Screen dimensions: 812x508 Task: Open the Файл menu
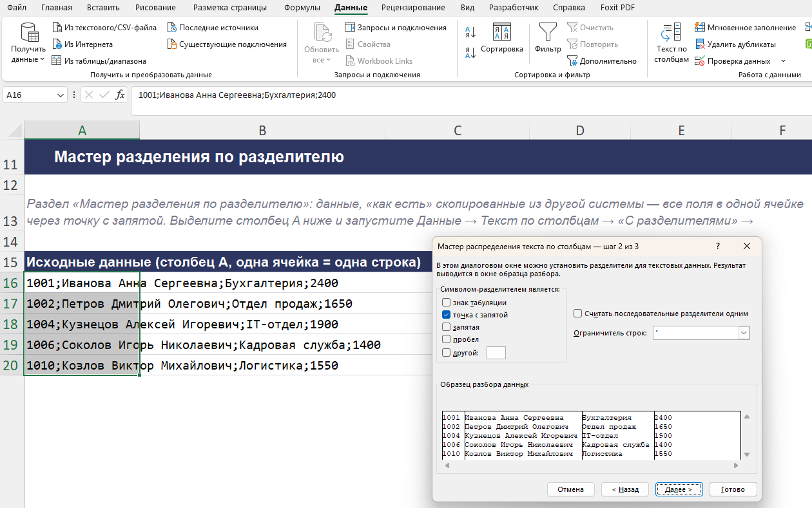pyautogui.click(x=17, y=8)
